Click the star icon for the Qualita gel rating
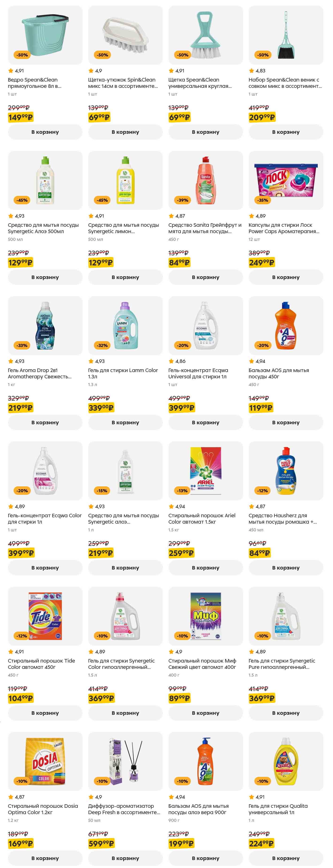 click(x=251, y=797)
